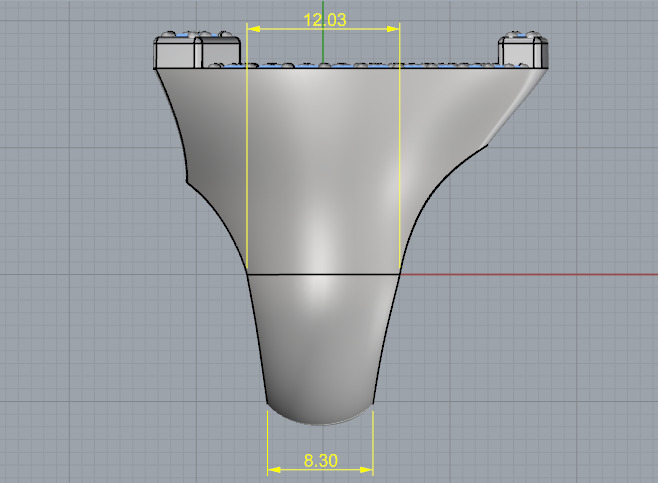This screenshot has width=658, height=483.
Task: Click the top-right prong setting block
Action: coord(523,49)
